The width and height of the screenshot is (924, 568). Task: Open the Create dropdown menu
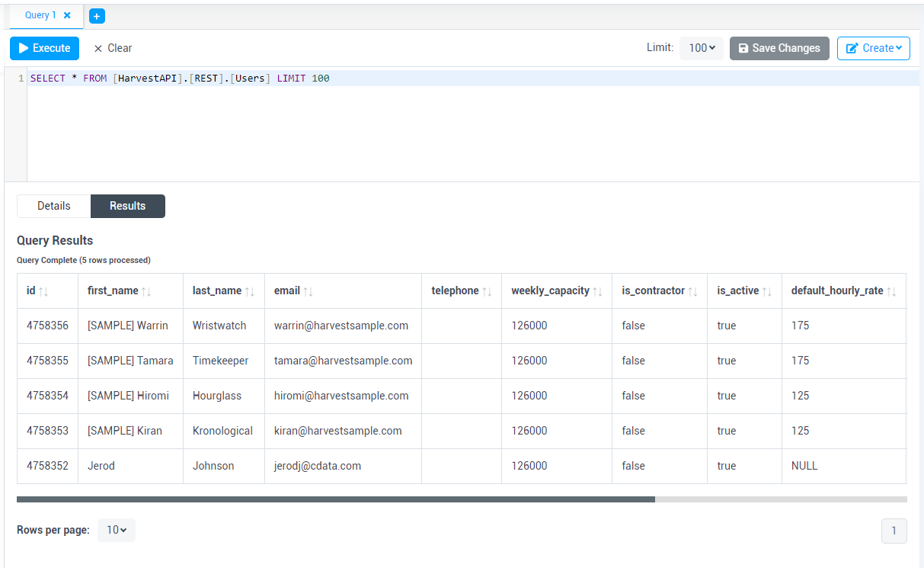[874, 48]
